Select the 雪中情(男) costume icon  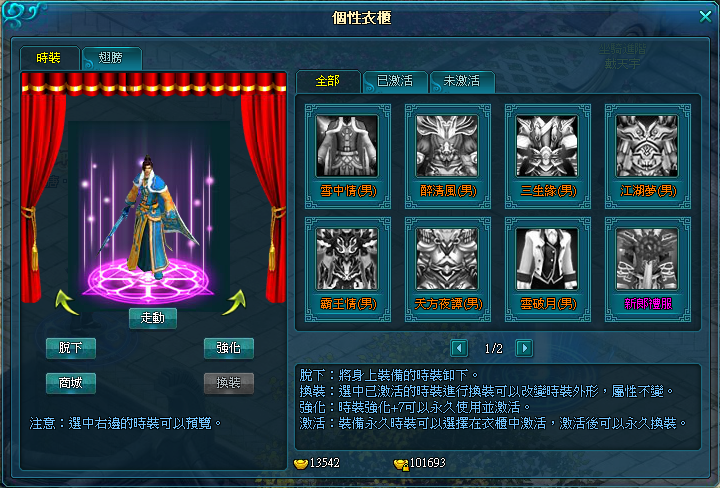pos(347,146)
